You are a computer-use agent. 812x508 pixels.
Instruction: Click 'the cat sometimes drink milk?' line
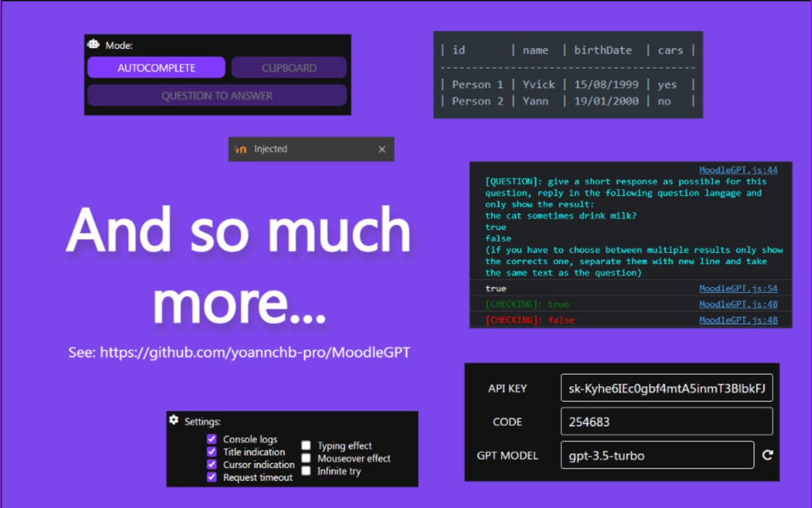pyautogui.click(x=561, y=216)
